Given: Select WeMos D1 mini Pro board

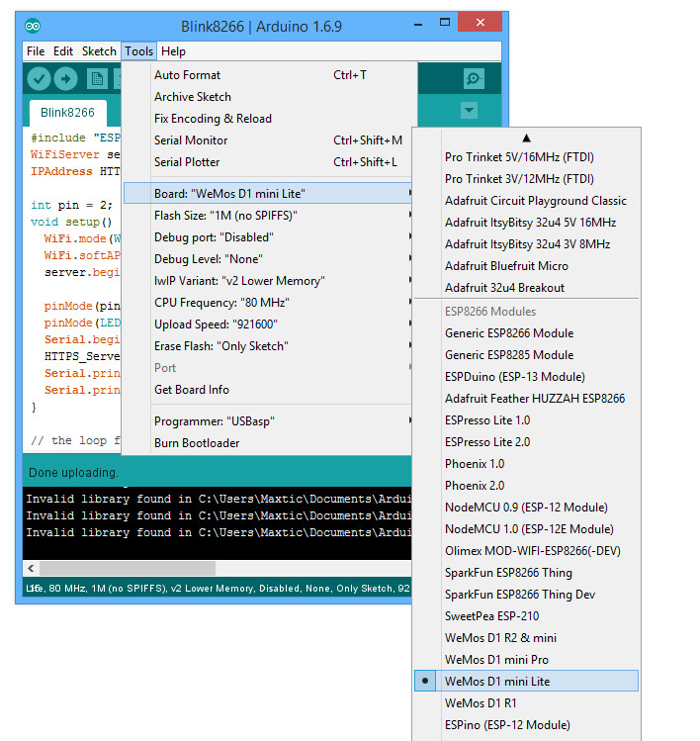Looking at the screenshot, I should (526, 659).
